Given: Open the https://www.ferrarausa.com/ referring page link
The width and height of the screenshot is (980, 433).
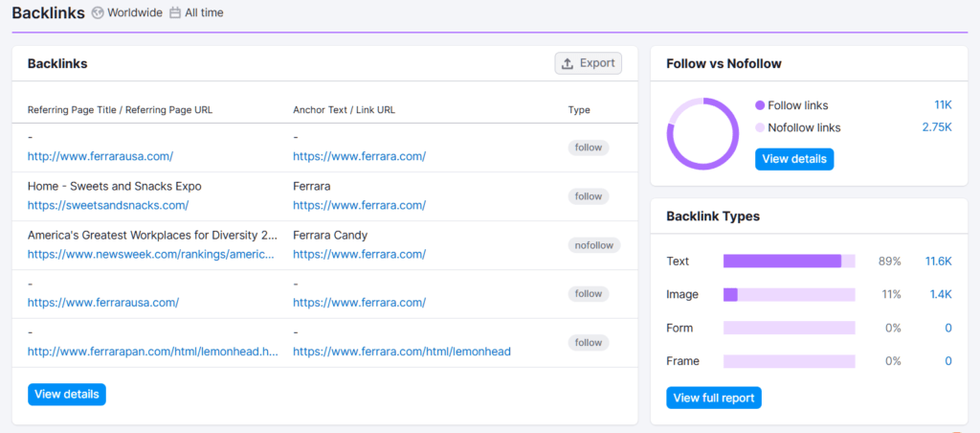Looking at the screenshot, I should click(x=103, y=302).
